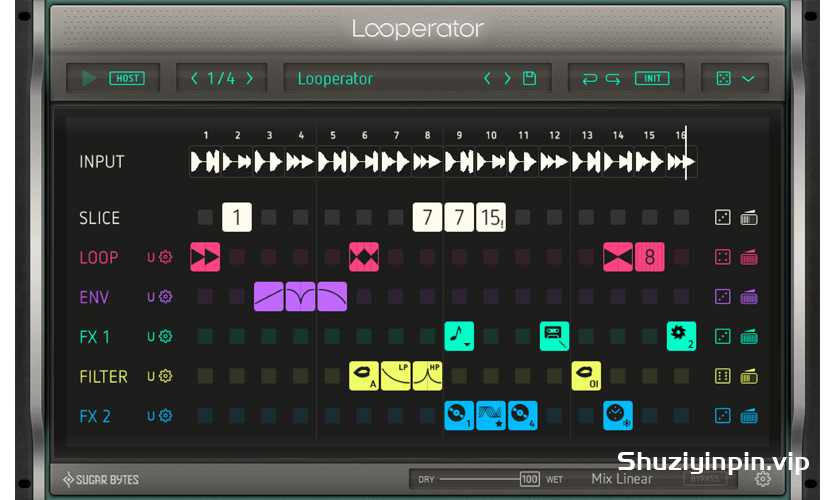Viewport: 835px width, 500px height.
Task: Toggle the U button on the ENV row
Action: point(151,297)
